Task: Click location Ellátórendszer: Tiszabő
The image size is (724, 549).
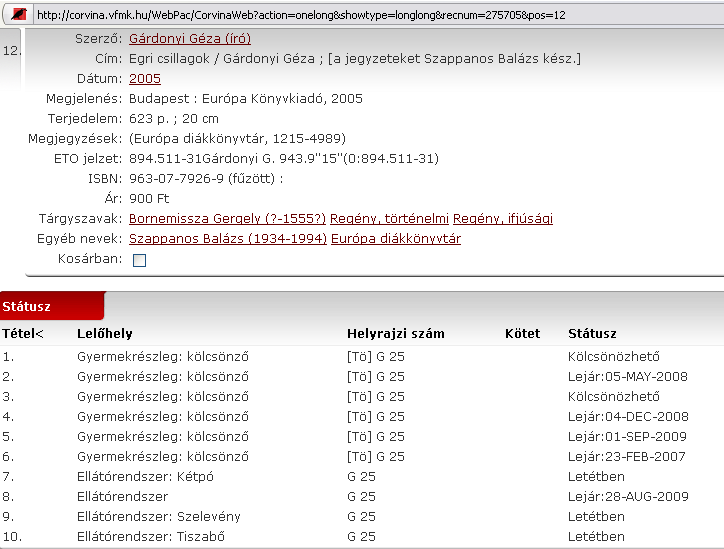Action: point(151,537)
